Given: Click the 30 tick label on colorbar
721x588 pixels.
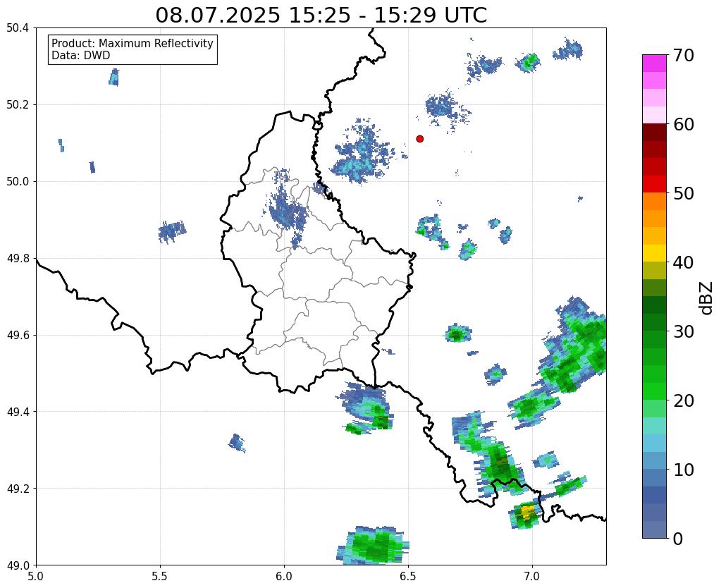Looking at the screenshot, I should pos(684,331).
